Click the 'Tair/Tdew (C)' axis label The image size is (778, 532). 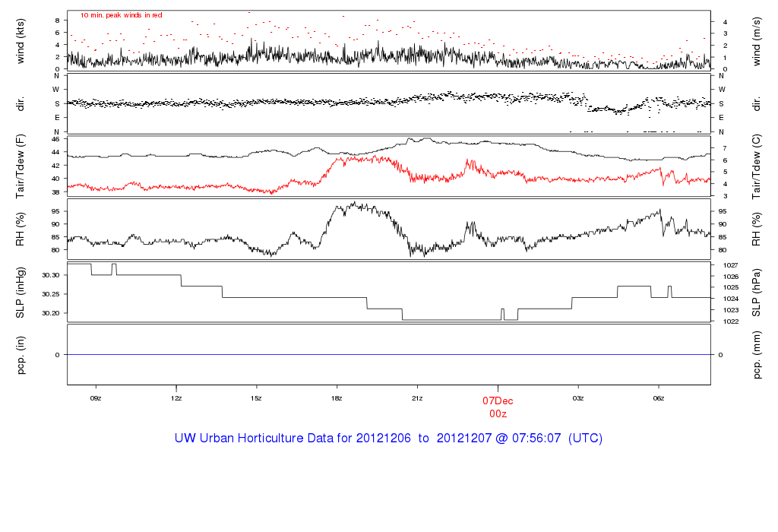point(756,166)
